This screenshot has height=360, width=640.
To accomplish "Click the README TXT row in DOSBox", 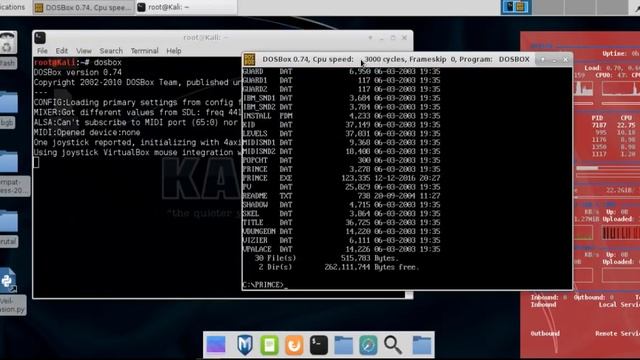I will tap(341, 196).
